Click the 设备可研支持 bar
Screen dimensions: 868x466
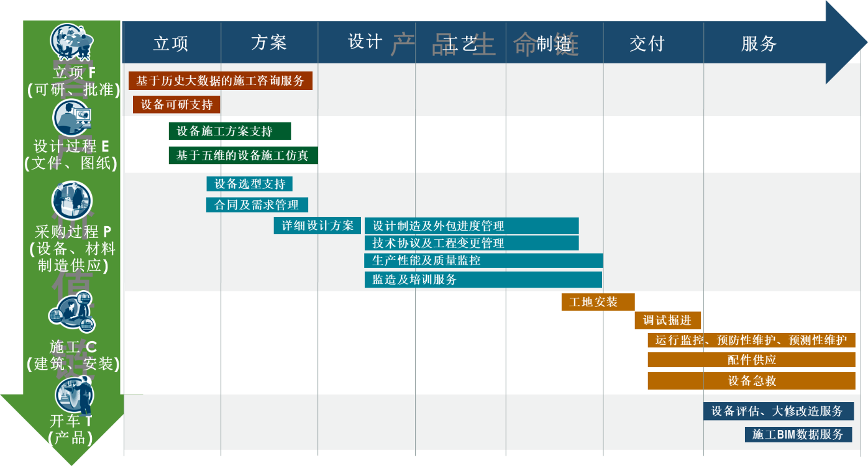pos(176,104)
